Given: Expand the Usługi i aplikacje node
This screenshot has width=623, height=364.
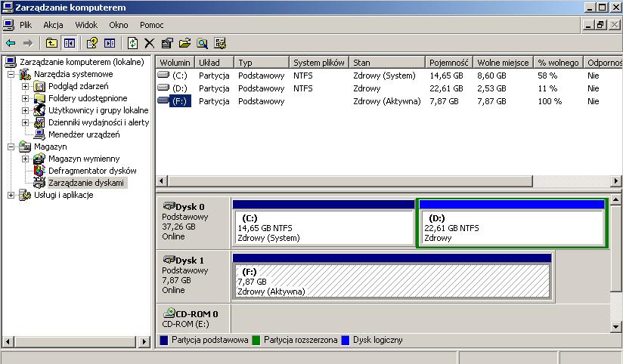Looking at the screenshot, I should point(11,195).
